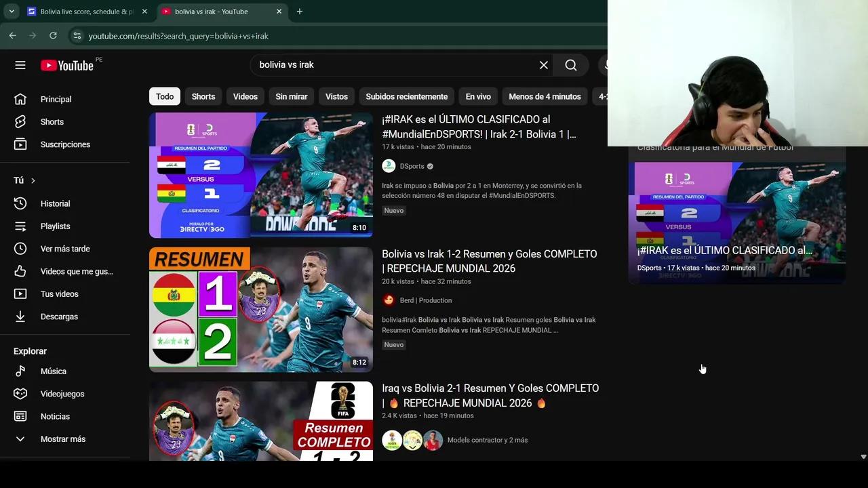Open the Música explore section
This screenshot has height=488, width=868.
[x=54, y=371]
